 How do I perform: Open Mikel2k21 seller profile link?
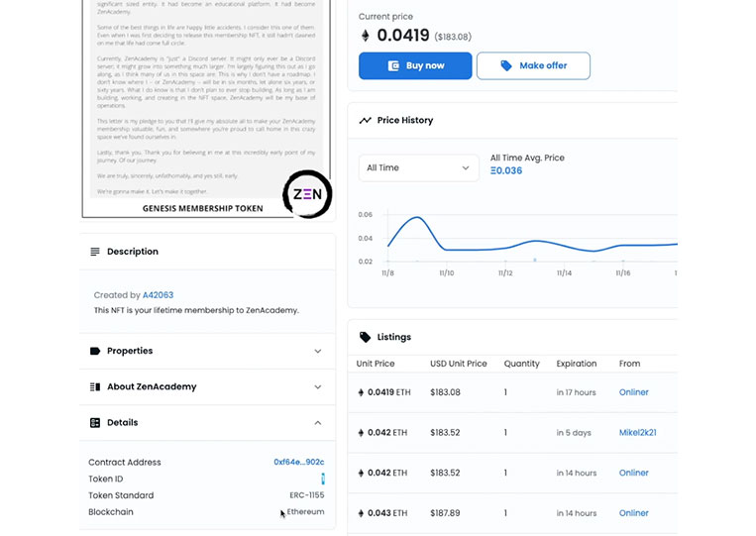click(637, 432)
